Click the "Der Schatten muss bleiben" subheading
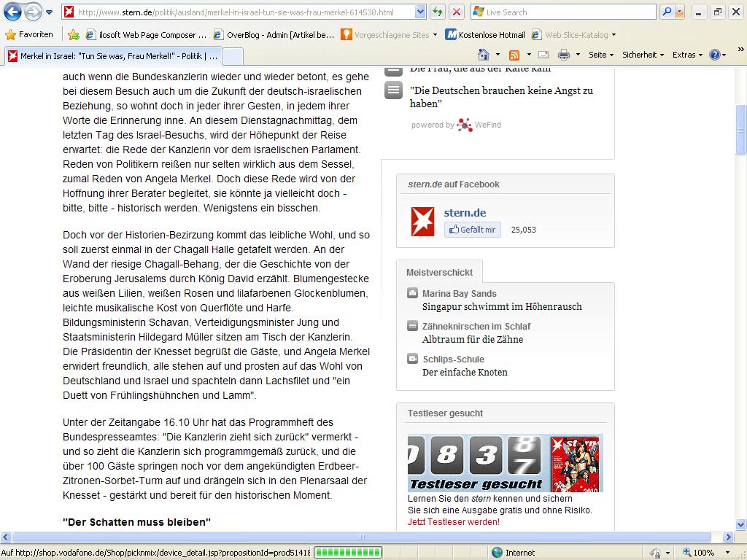747x560 pixels. click(136, 522)
